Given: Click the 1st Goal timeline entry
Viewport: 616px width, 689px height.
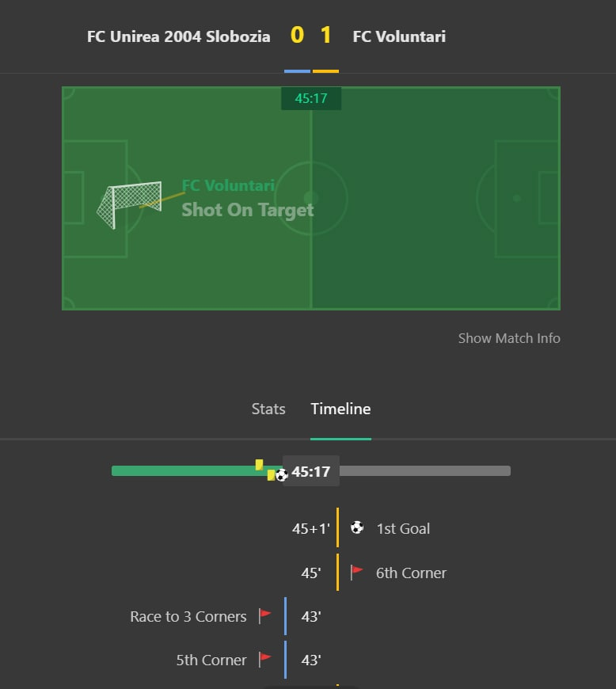Looking at the screenshot, I should (403, 528).
